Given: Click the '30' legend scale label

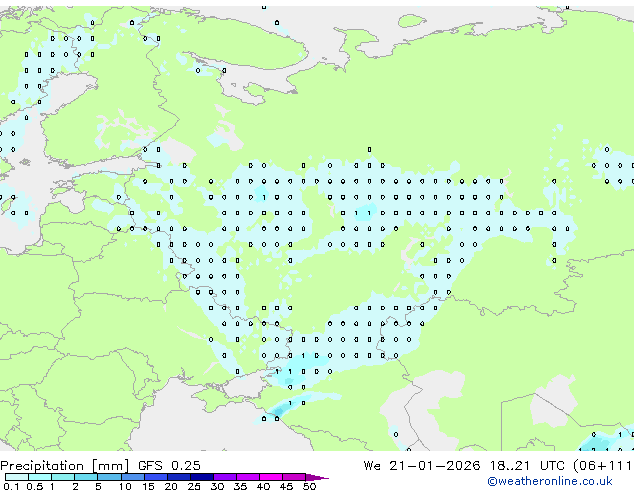Looking at the screenshot, I should point(217,486).
